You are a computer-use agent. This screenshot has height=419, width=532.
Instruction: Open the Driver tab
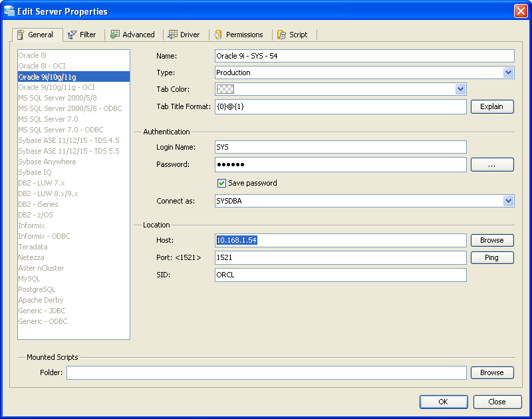coord(186,35)
